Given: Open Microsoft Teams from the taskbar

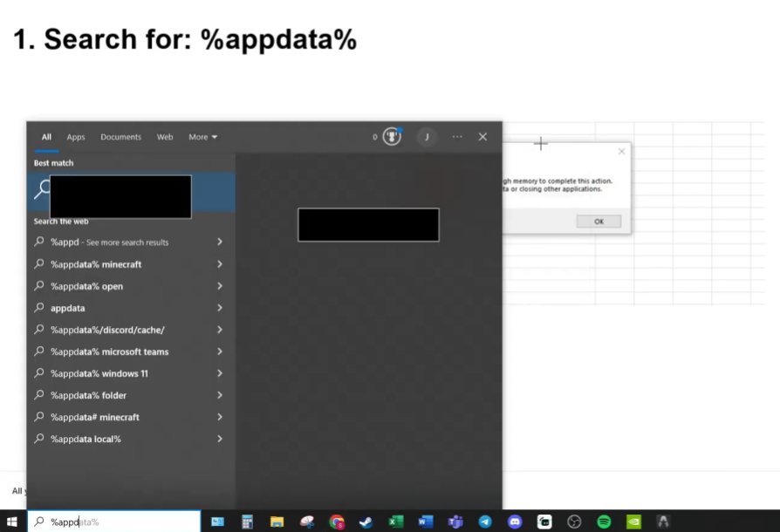Looking at the screenshot, I should (x=454, y=522).
